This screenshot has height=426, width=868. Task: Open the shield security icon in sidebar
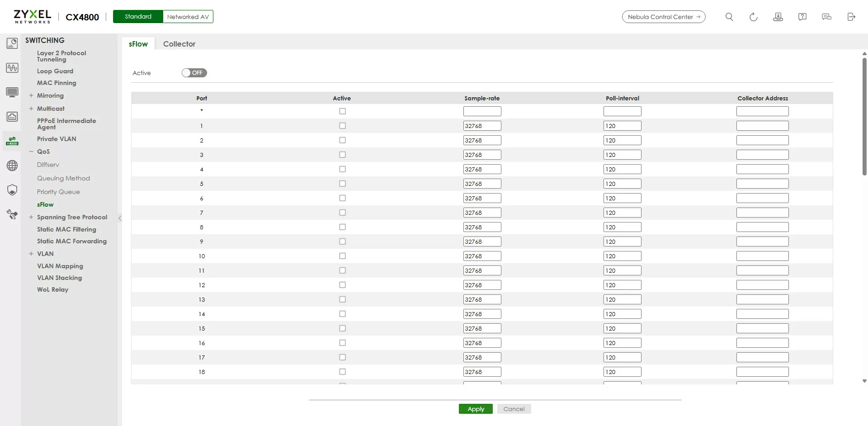tap(12, 190)
